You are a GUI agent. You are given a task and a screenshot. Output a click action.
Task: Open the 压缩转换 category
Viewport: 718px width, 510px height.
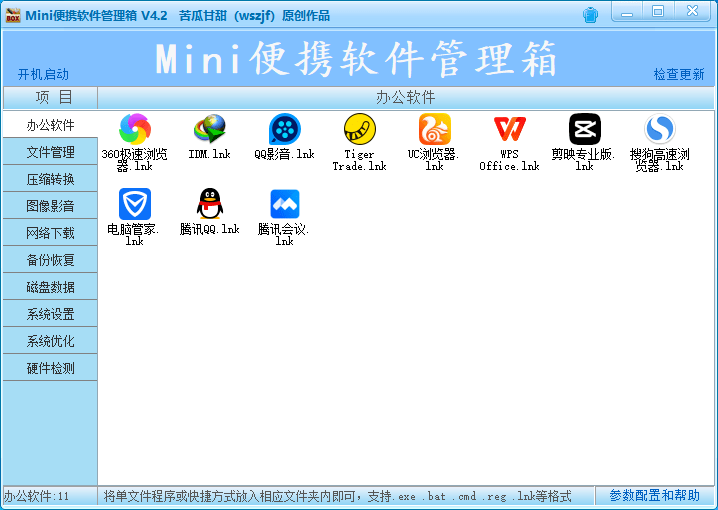(50, 179)
